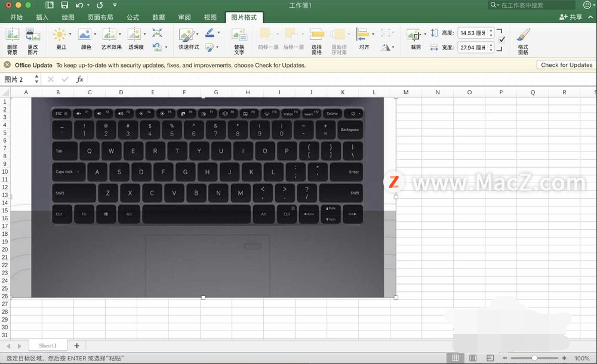Click the workbook search field

(x=531, y=5)
